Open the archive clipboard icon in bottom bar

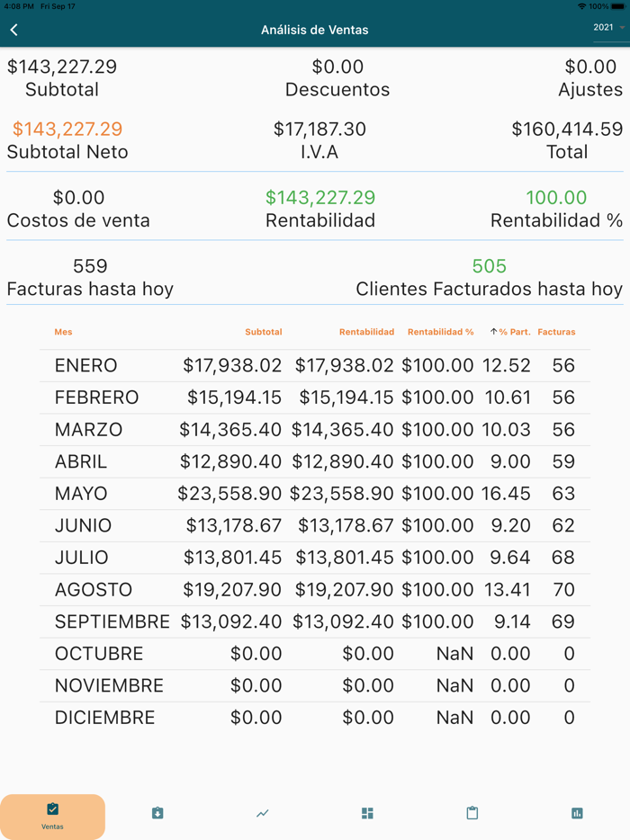pos(157,813)
